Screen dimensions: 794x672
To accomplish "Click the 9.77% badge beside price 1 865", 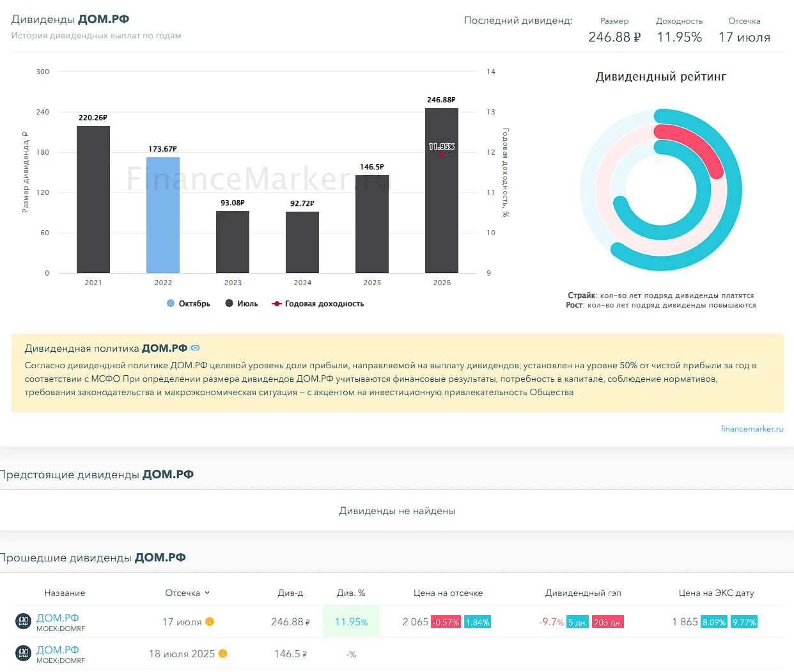I will click(x=744, y=622).
